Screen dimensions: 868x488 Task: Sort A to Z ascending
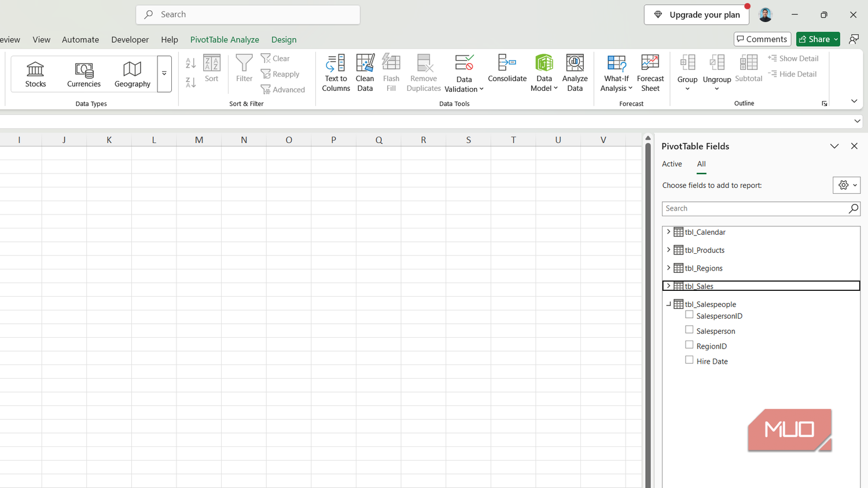click(x=191, y=63)
